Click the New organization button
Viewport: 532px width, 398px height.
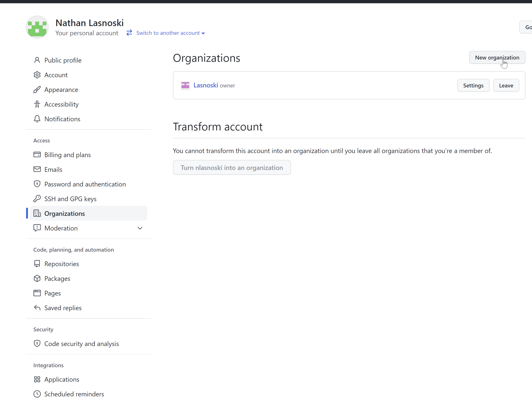pyautogui.click(x=497, y=58)
